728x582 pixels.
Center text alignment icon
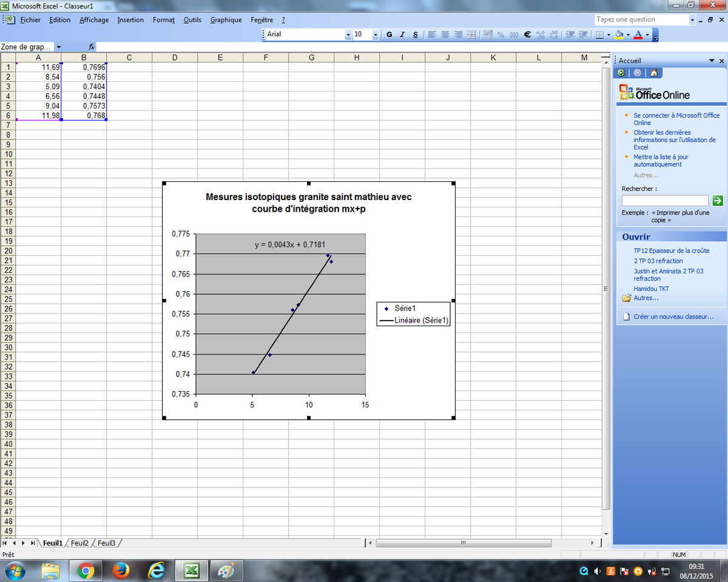(445, 35)
